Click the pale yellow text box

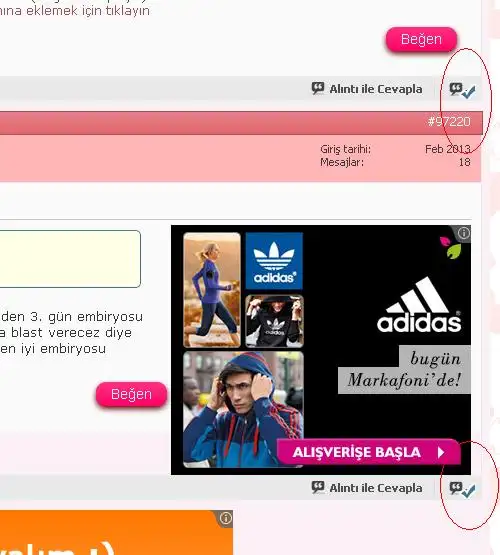70,259
